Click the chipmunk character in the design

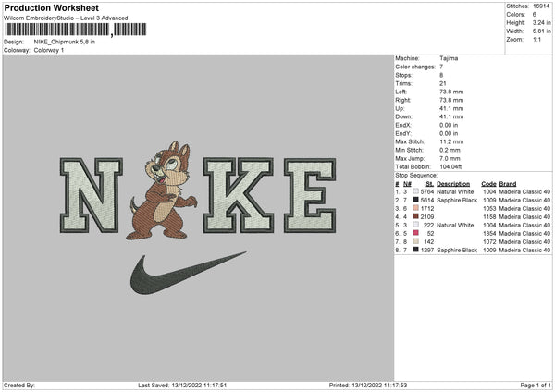coord(162,190)
